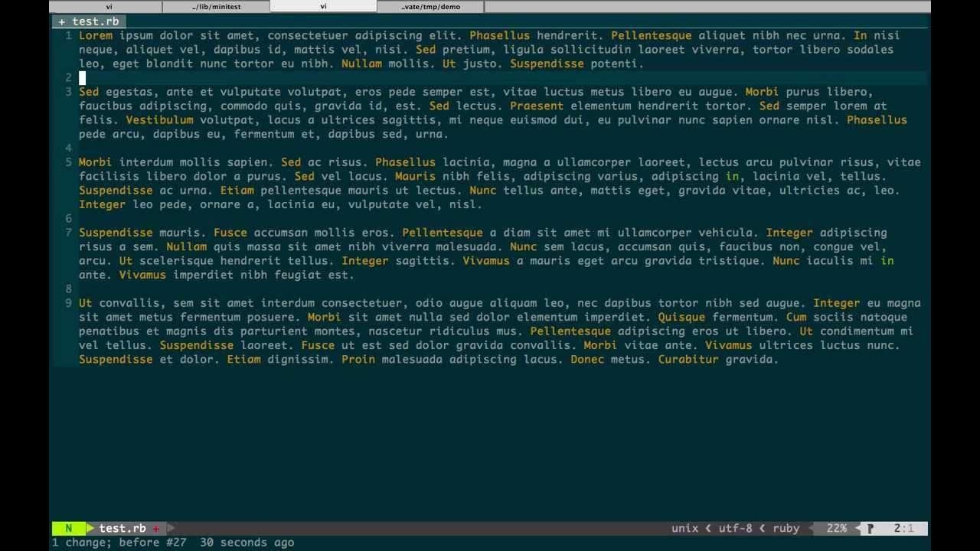Click the red modified '+' flag in status line
The height and width of the screenshot is (551, 980).
pos(155,528)
